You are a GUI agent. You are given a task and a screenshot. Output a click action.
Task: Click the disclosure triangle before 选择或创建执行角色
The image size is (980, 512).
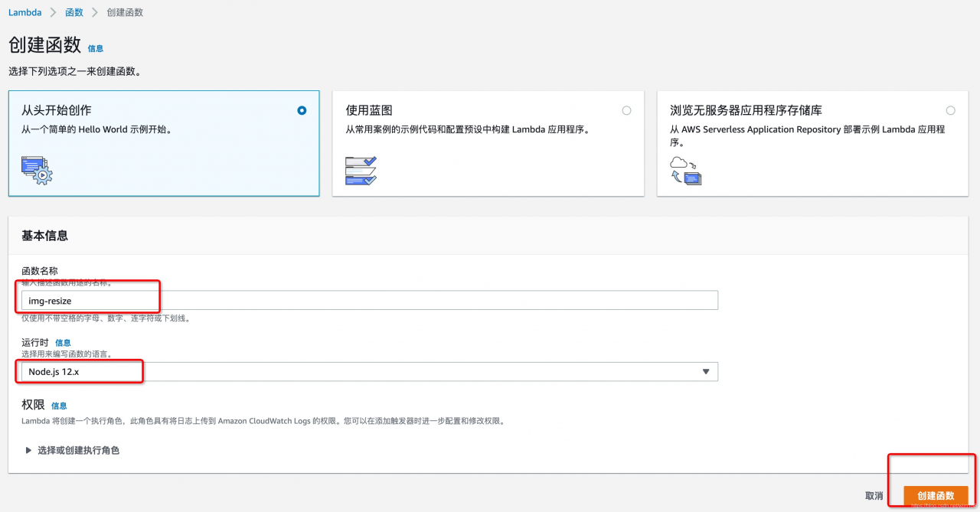coord(28,450)
